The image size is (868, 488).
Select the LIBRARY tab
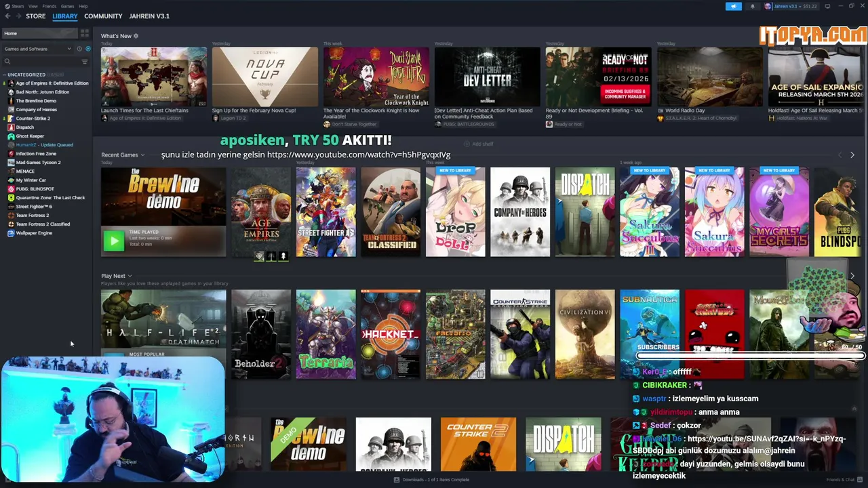pos(65,16)
